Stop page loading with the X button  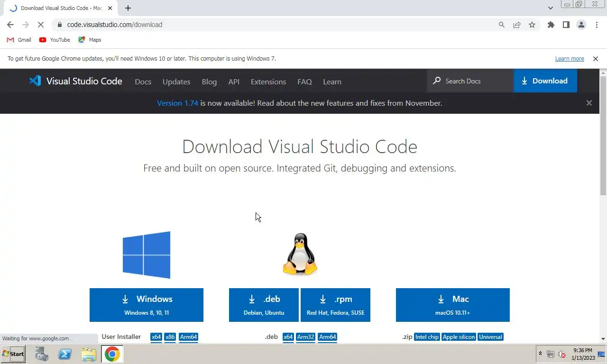[x=41, y=25]
